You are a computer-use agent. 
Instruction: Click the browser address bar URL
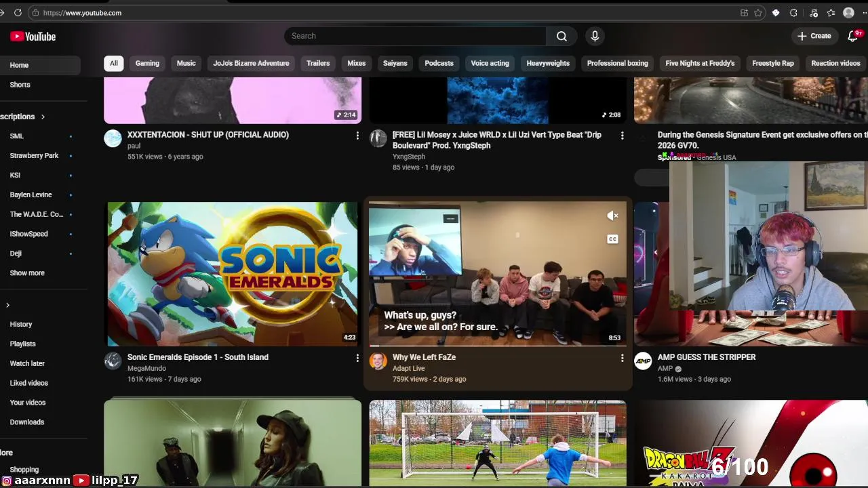[83, 13]
